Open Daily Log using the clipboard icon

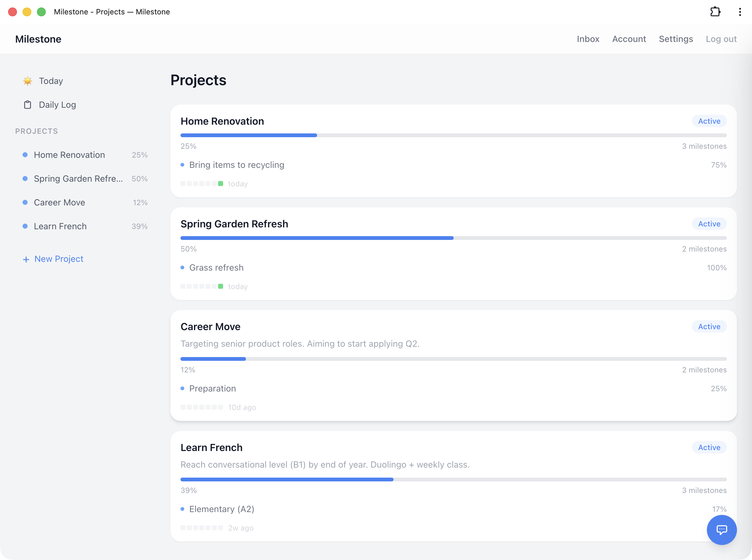point(28,104)
